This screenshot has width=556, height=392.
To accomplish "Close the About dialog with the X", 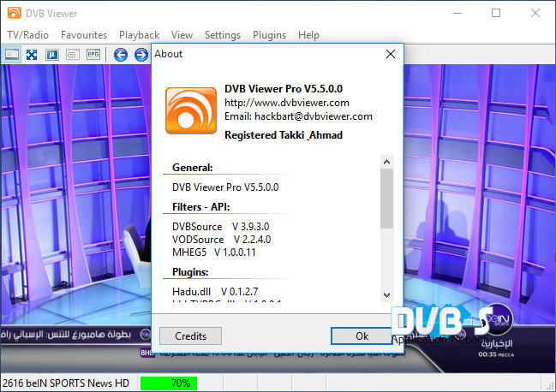I will [x=391, y=54].
